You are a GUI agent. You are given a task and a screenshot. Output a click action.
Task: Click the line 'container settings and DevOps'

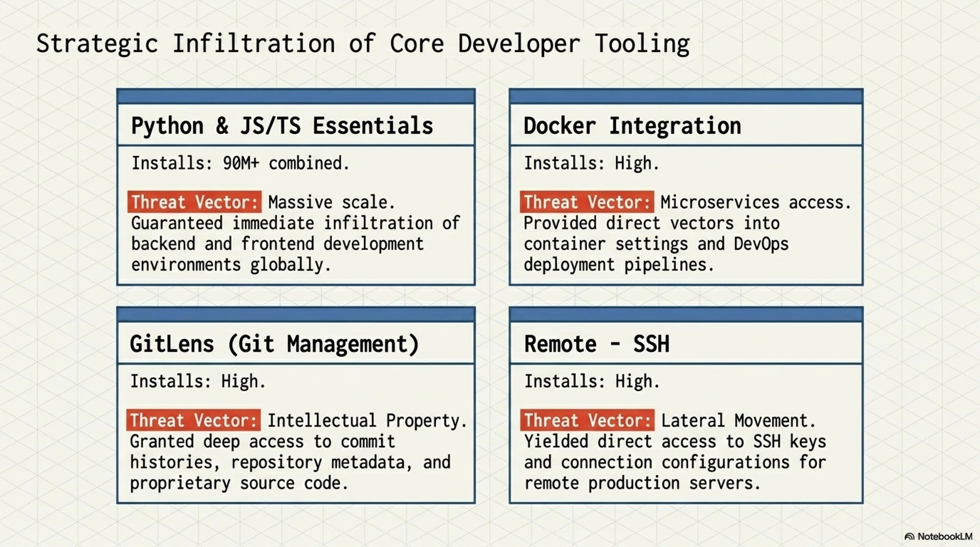click(656, 244)
